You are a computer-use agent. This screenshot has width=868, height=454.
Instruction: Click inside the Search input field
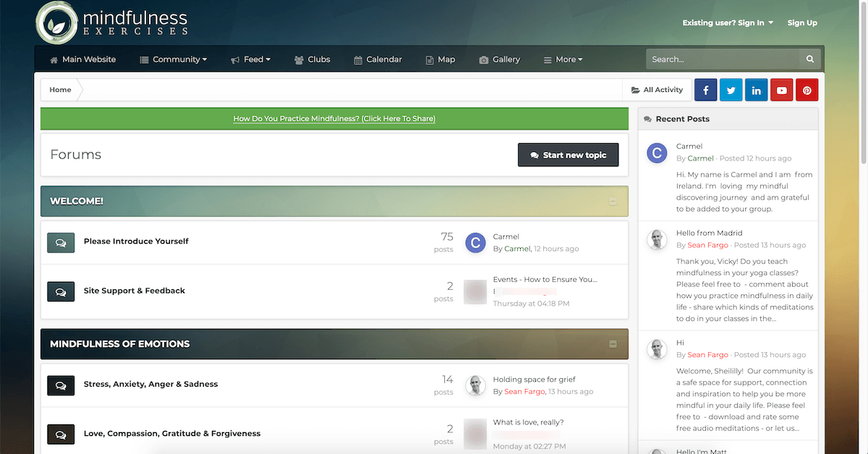pos(723,59)
